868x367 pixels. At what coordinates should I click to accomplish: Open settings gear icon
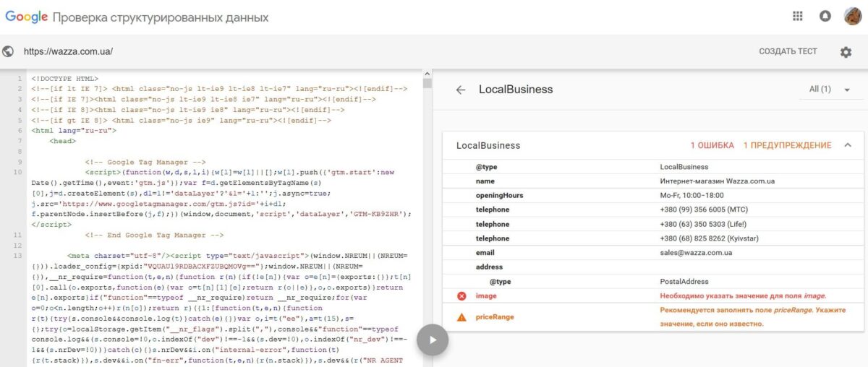click(x=846, y=52)
